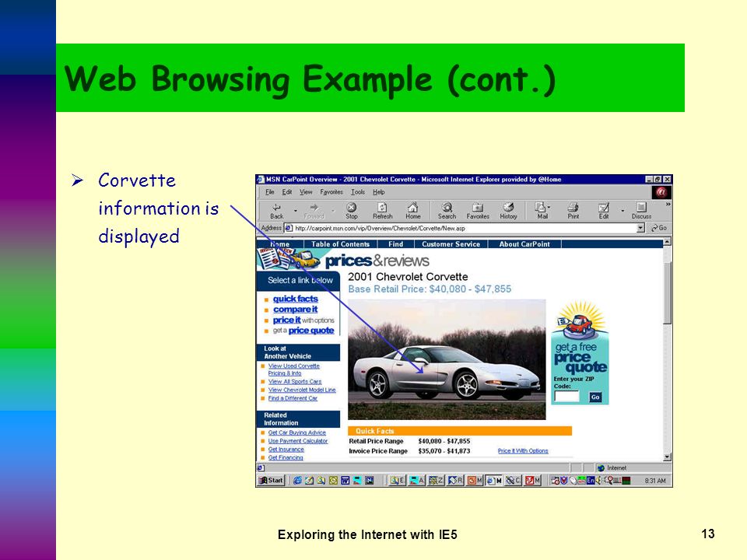Click the En language indicator in tray
This screenshot has width=747, height=560.
click(591, 481)
